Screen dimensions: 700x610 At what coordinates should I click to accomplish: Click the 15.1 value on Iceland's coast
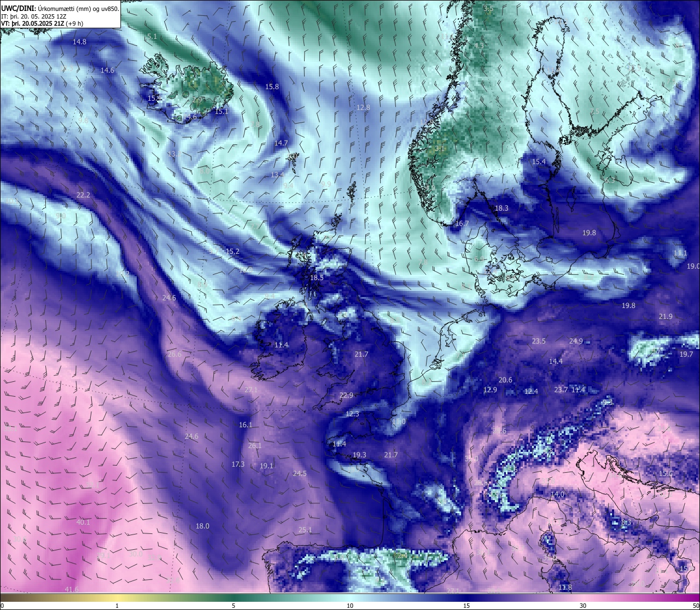click(x=221, y=111)
